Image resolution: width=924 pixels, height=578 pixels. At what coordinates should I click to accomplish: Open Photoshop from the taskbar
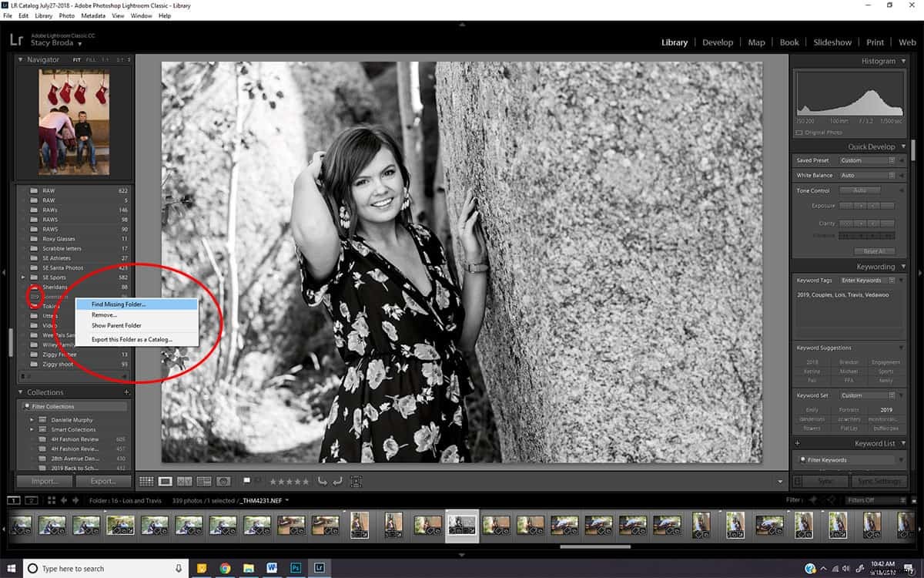coord(296,567)
